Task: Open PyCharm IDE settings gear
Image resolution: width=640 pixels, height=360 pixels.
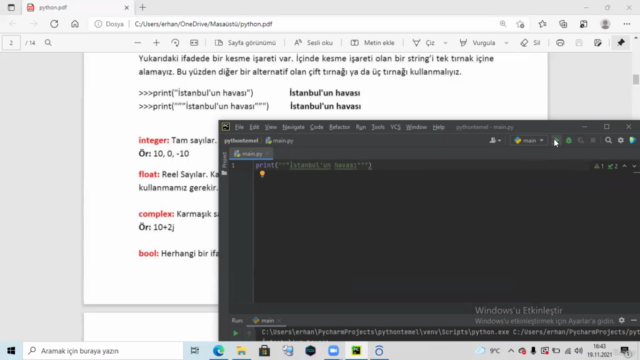Action: coord(620,140)
